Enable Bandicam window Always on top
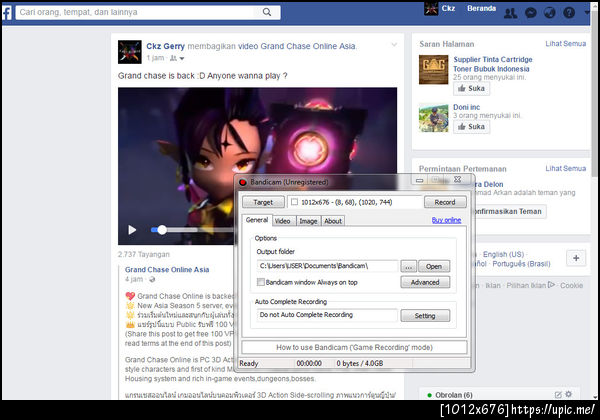 point(261,282)
